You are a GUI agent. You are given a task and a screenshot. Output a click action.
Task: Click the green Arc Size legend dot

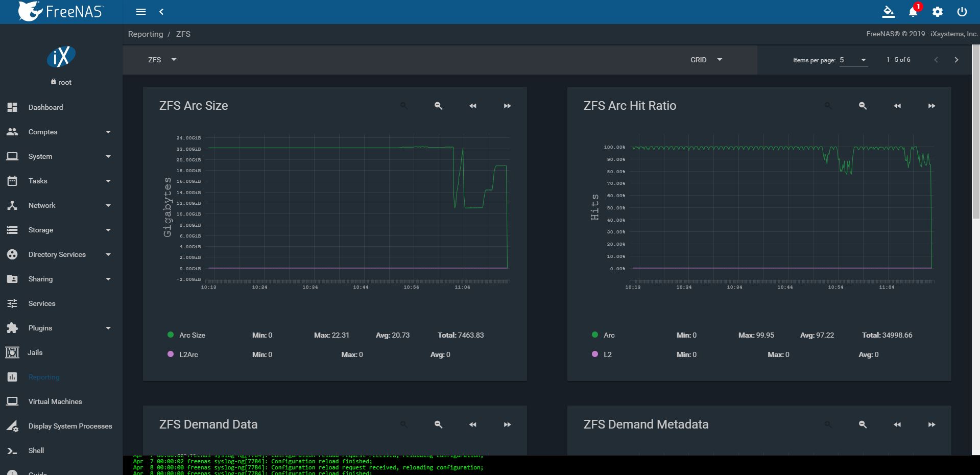pos(171,335)
